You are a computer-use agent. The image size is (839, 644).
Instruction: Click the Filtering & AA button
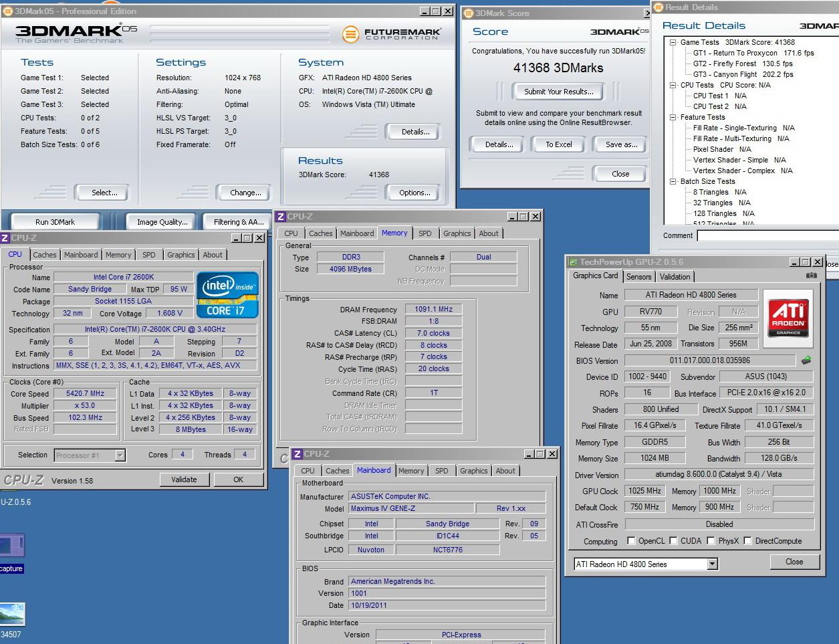[x=239, y=222]
